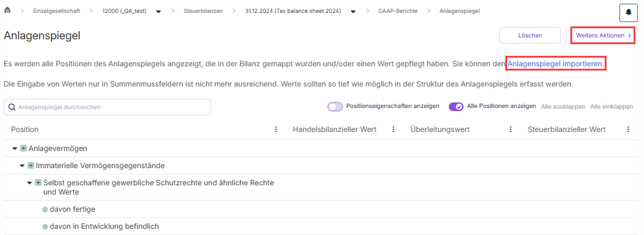Open the Weitere Aktionen menu

coord(603,36)
